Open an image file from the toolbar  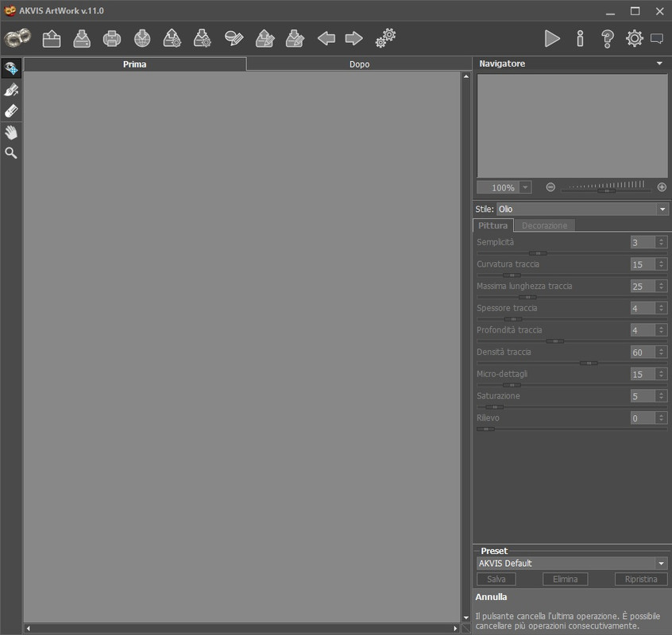(52, 39)
